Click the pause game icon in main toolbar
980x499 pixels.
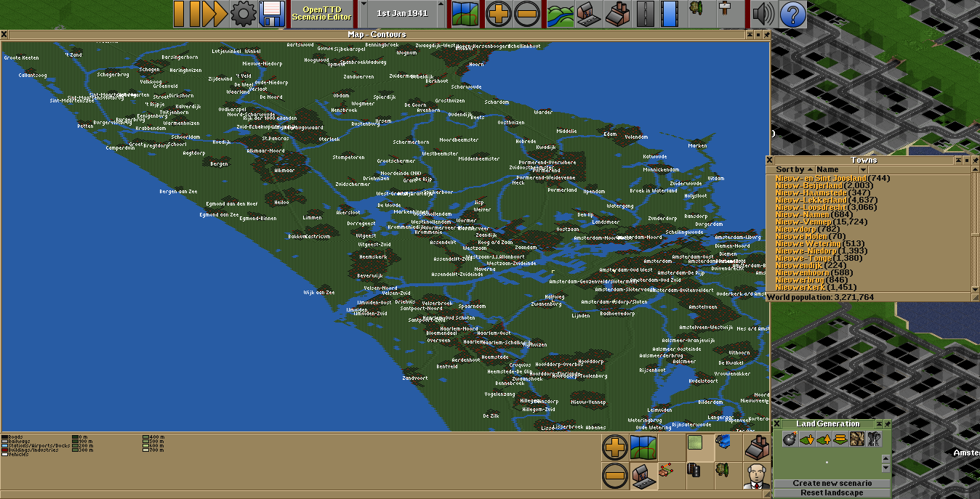click(186, 14)
